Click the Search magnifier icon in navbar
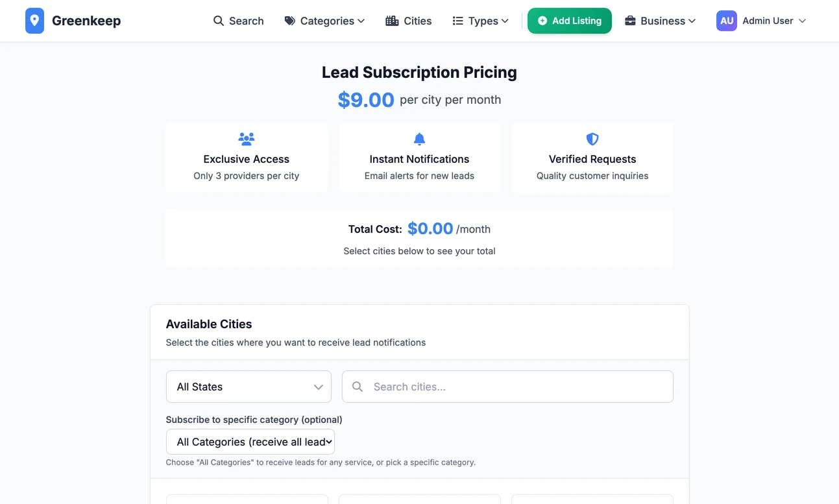Image resolution: width=839 pixels, height=504 pixels. point(219,21)
